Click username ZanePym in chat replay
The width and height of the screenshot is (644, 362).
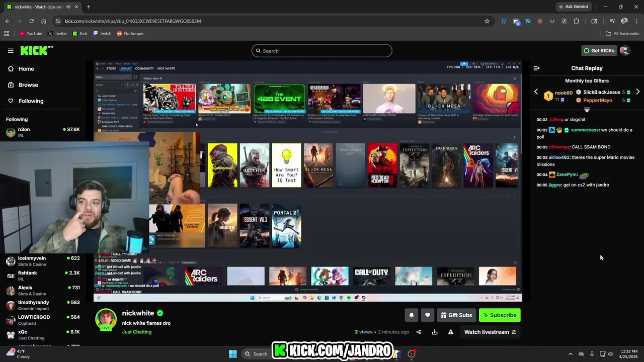[x=567, y=174]
